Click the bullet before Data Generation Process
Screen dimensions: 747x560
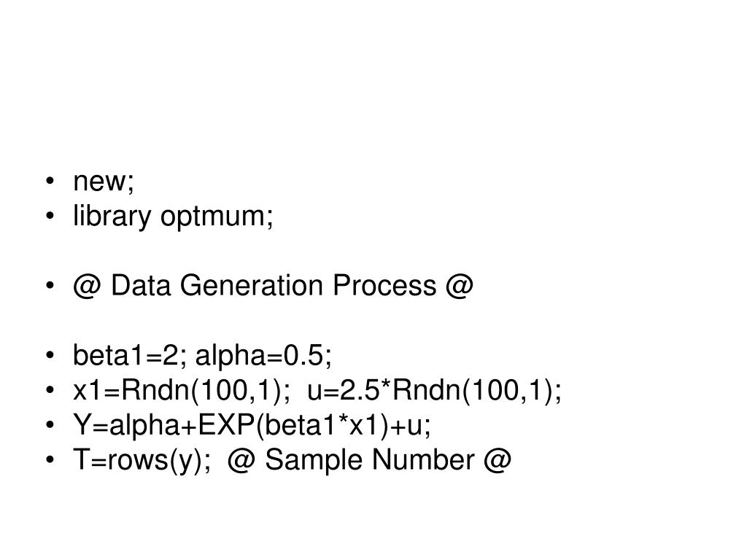[x=50, y=286]
